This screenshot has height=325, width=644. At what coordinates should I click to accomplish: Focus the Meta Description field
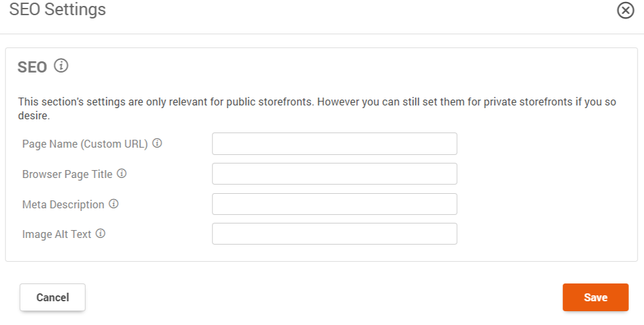click(x=334, y=204)
